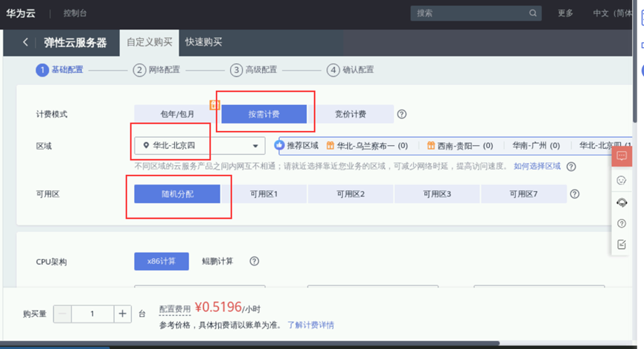Select 按需计费 billing mode
644x349 pixels.
264,114
